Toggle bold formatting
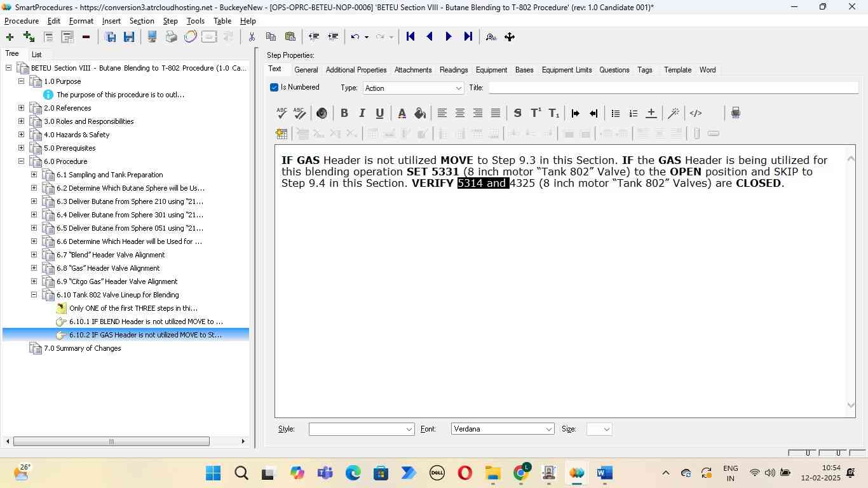This screenshot has height=488, width=868. point(344,113)
